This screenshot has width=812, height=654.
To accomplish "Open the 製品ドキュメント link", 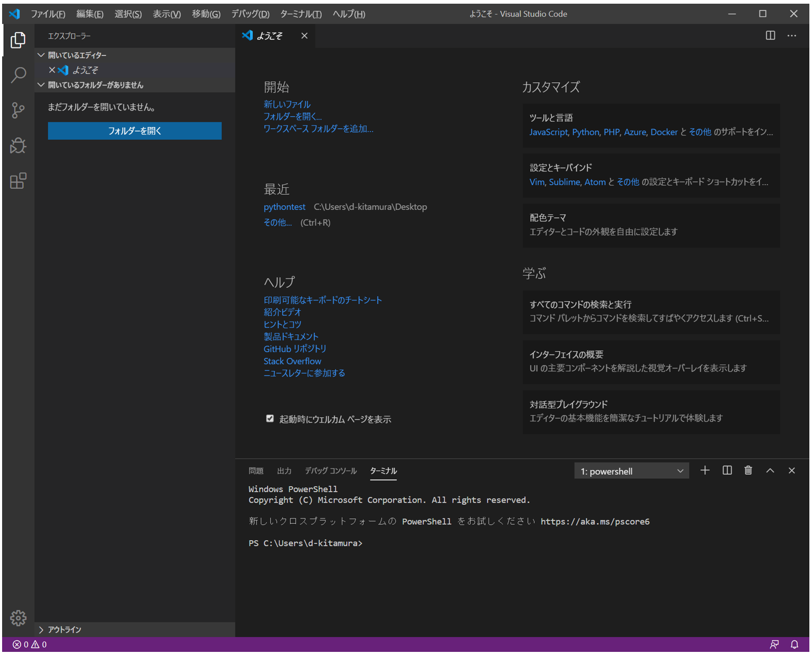I will 291,336.
